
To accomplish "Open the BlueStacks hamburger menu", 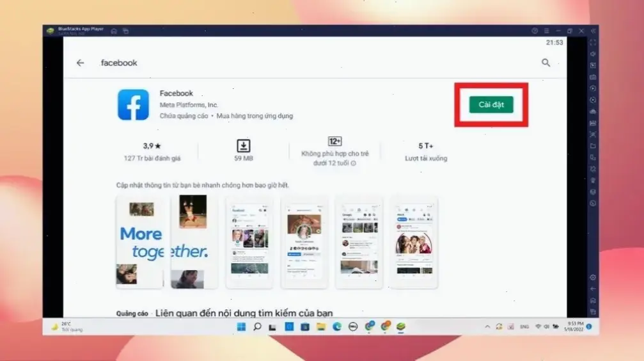I will (x=546, y=31).
